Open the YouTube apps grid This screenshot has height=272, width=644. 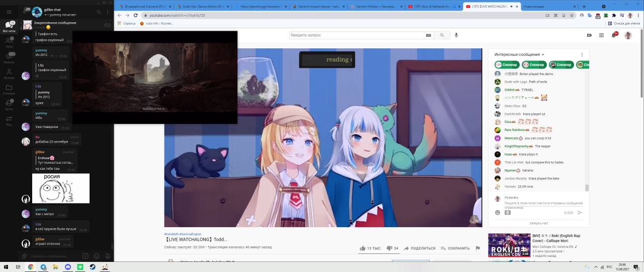click(601, 35)
